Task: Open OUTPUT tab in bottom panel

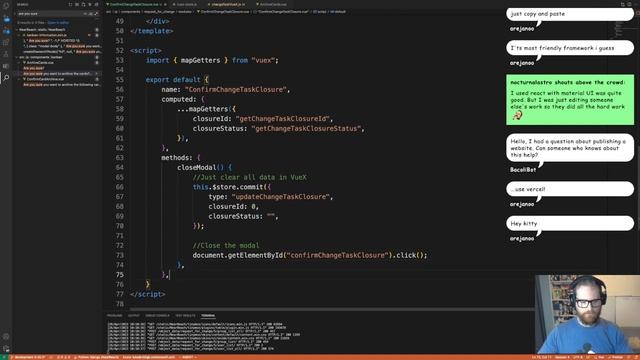Action: (x=133, y=316)
